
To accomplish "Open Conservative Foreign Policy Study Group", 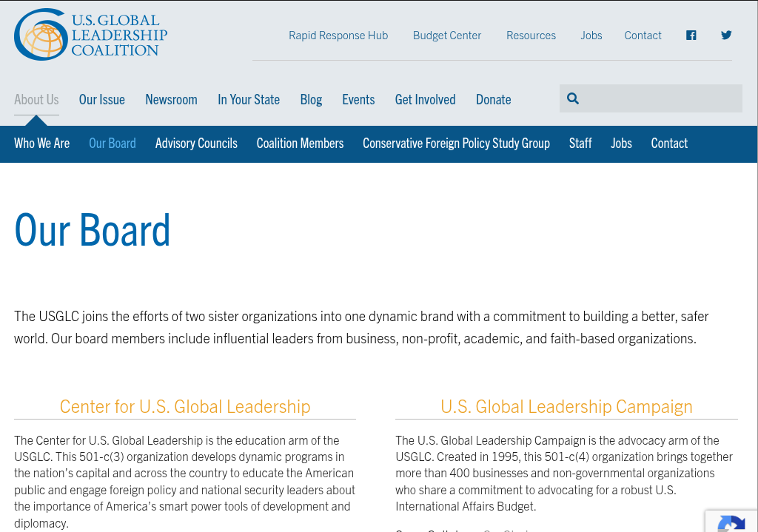I will [x=456, y=144].
